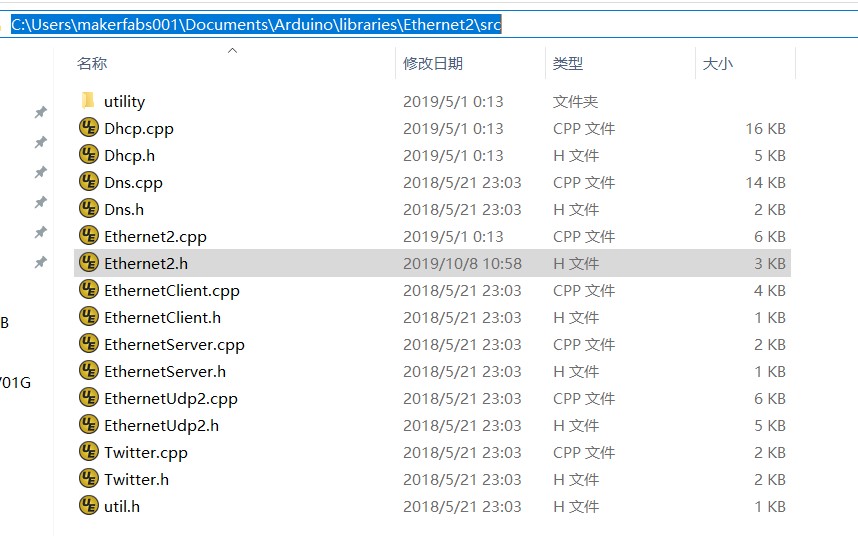Click the EthernetUdp2.cpp file icon
The height and width of the screenshot is (536, 858).
(x=89, y=398)
